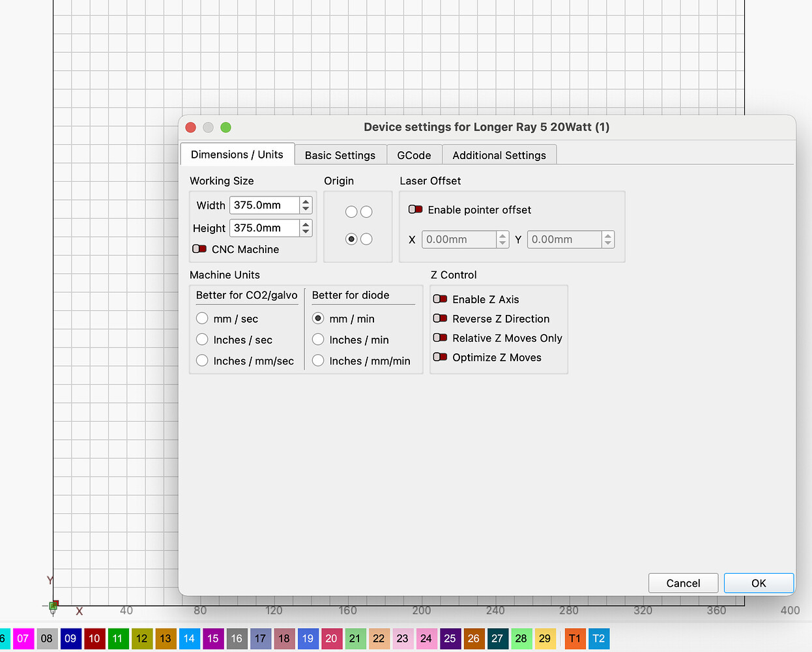The width and height of the screenshot is (812, 652).
Task: Select the top-right origin radio button
Action: click(366, 211)
